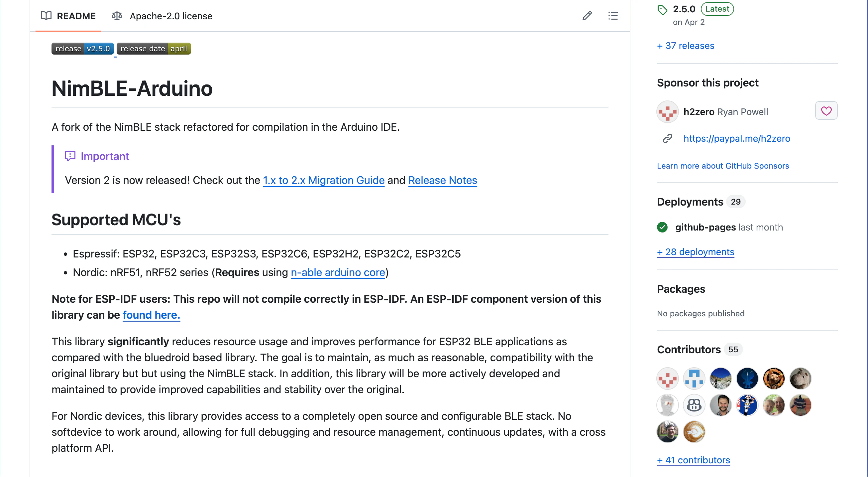Viewport: 868px width, 477px height.
Task: Open the man before stone building avatar
Action: 667,431
